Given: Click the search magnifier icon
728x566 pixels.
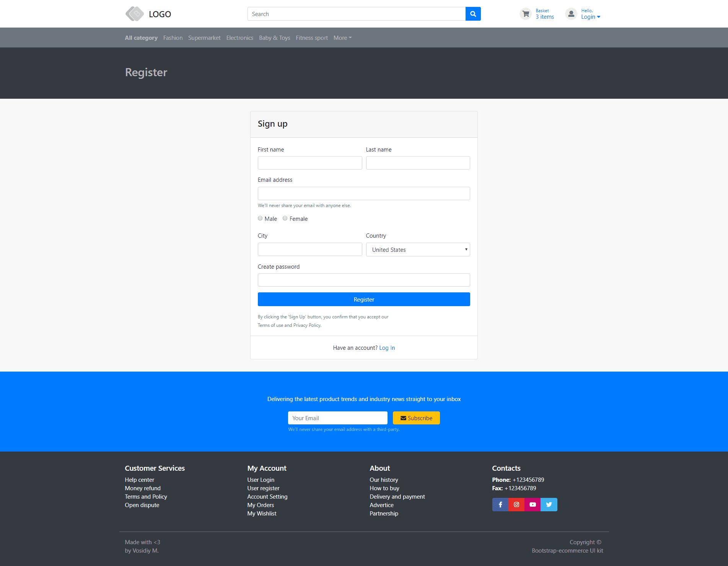Looking at the screenshot, I should [473, 14].
